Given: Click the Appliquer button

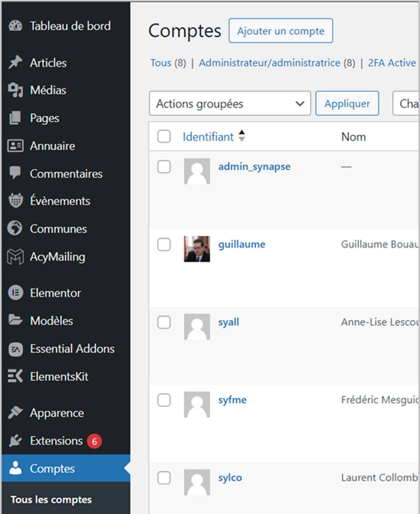Looking at the screenshot, I should (347, 103).
